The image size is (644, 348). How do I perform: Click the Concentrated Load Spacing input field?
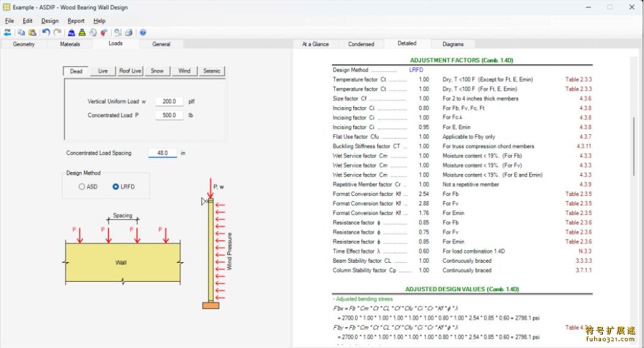pyautogui.click(x=163, y=153)
